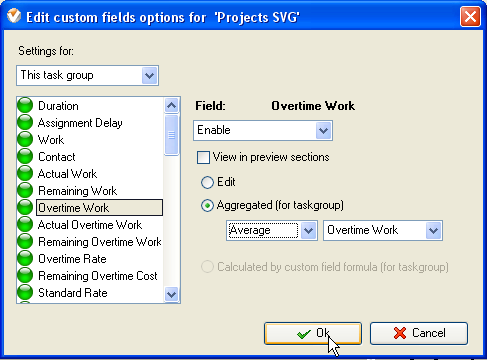Click the green status icon for Remaining Work
The image size is (487, 360).
point(25,191)
